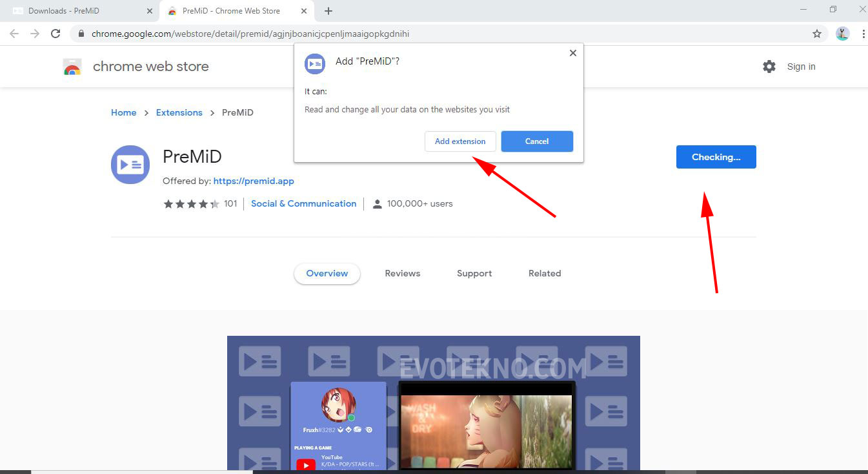
Task: Click the PreMiD promotional screenshot
Action: coord(434,403)
